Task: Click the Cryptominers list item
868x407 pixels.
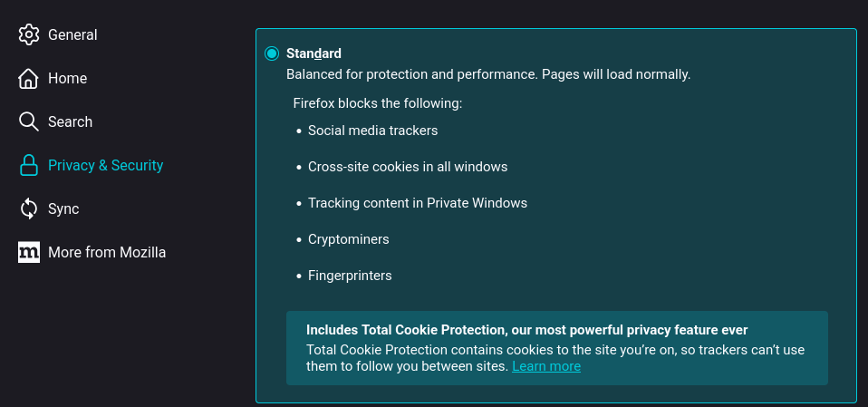Action: point(348,239)
